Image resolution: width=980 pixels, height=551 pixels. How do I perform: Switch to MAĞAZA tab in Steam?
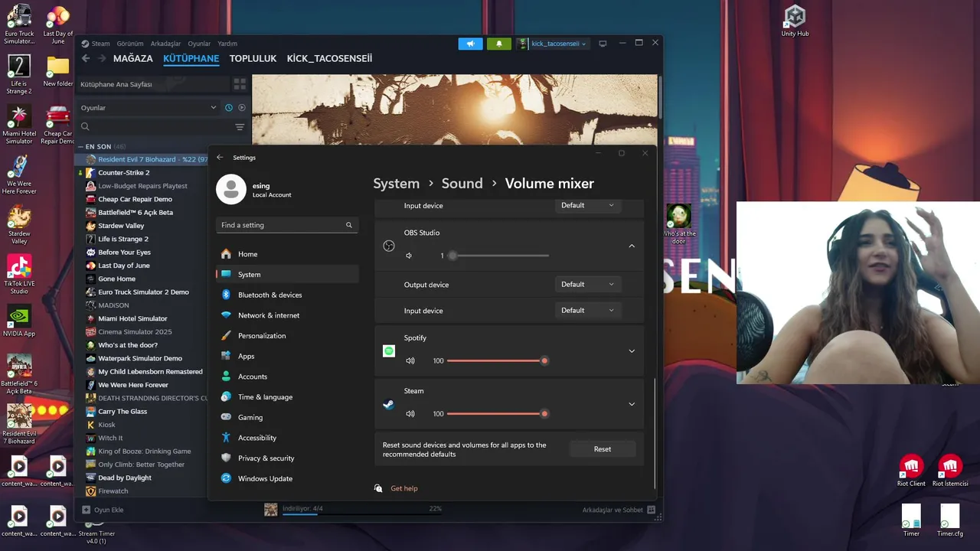133,58
